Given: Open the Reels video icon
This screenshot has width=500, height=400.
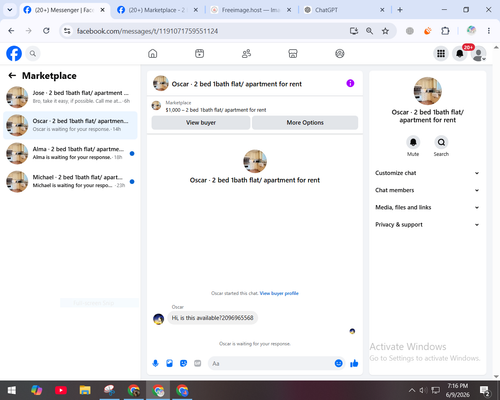Looking at the screenshot, I should [199, 53].
